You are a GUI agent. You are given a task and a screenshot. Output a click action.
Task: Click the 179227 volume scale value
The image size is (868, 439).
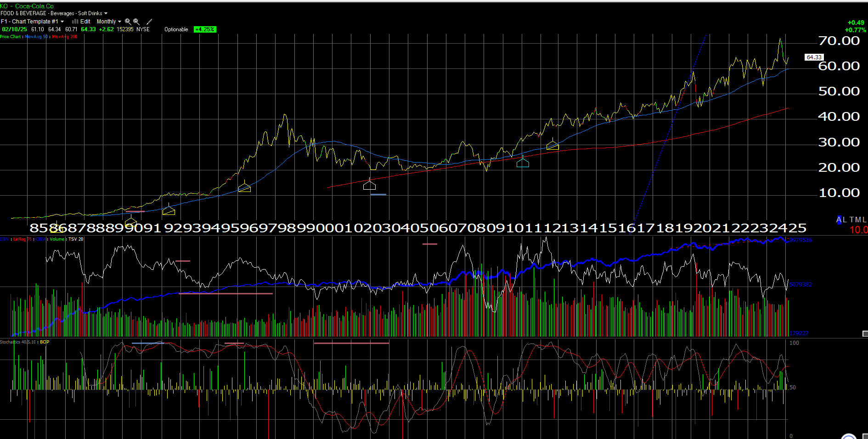coord(799,333)
